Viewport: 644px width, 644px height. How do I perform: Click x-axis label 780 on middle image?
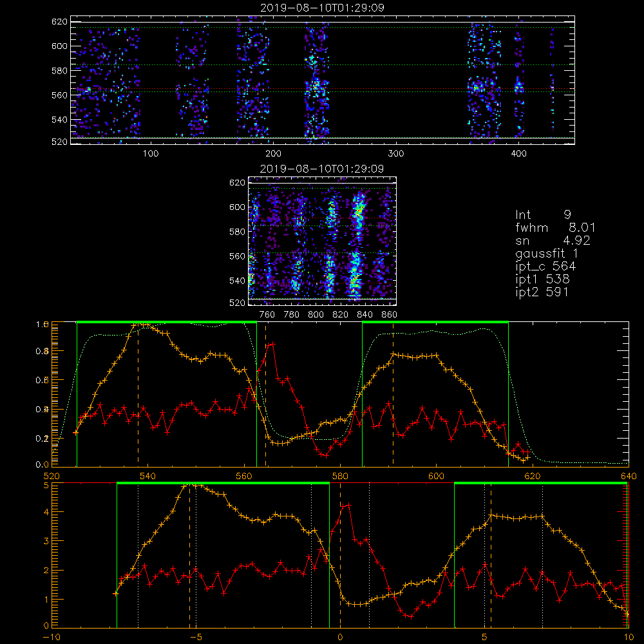click(292, 315)
